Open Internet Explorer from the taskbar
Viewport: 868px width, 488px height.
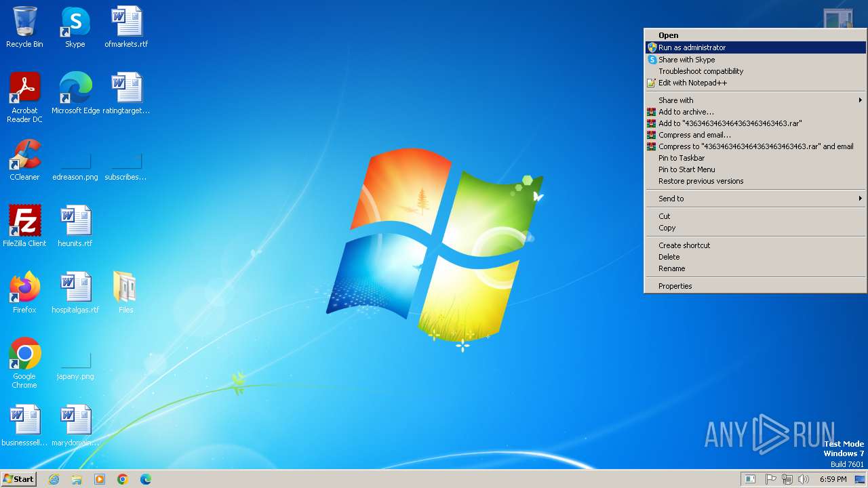54,479
